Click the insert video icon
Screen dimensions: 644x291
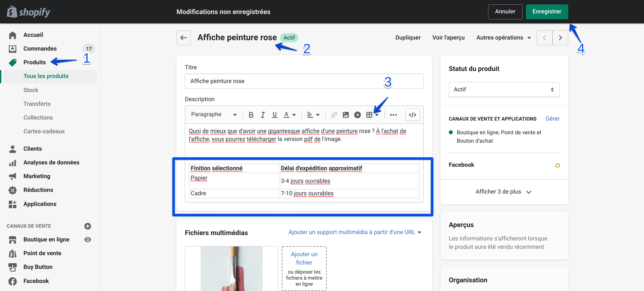[x=358, y=115]
